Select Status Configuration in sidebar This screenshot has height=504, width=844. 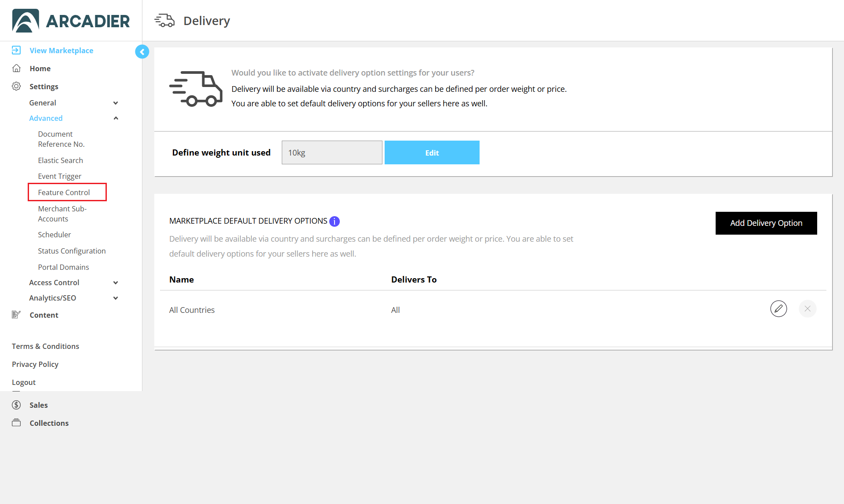coord(72,251)
